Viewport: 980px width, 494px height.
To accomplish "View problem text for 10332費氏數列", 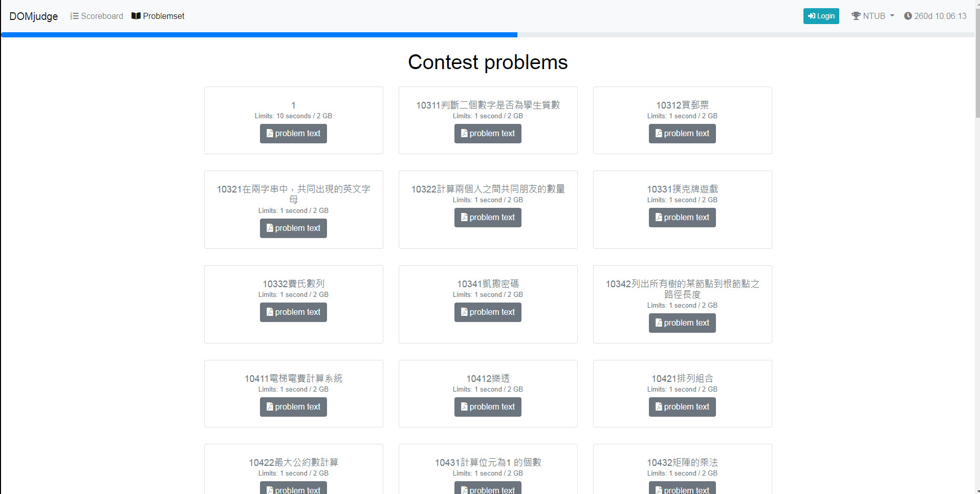I will 293,312.
